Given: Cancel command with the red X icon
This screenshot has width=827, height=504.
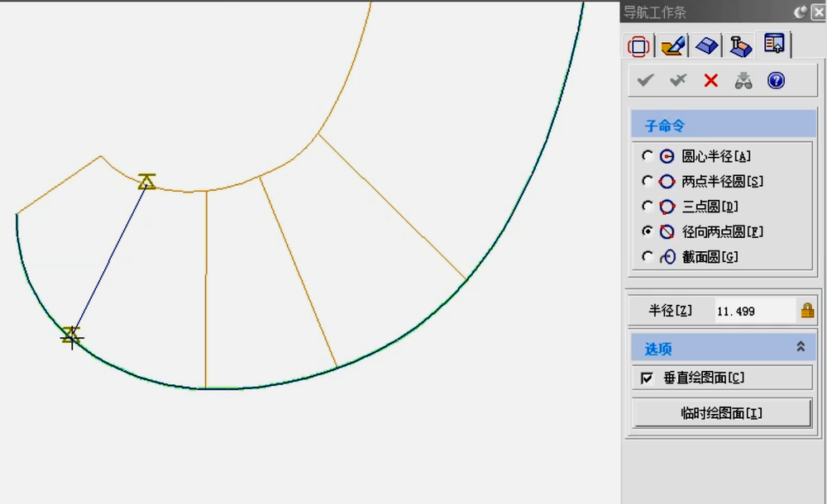Looking at the screenshot, I should point(711,81).
